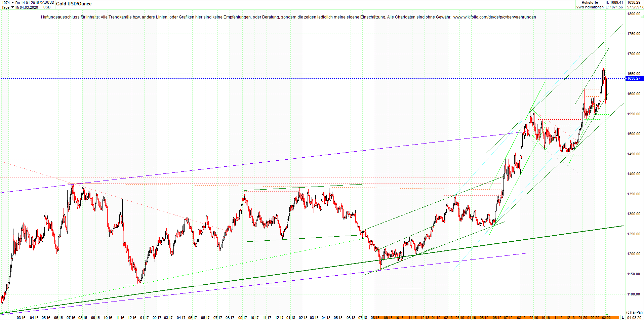Open the Tage timeframe dropdown
Image resolution: width=644 pixels, height=320 pixels.
12,7
